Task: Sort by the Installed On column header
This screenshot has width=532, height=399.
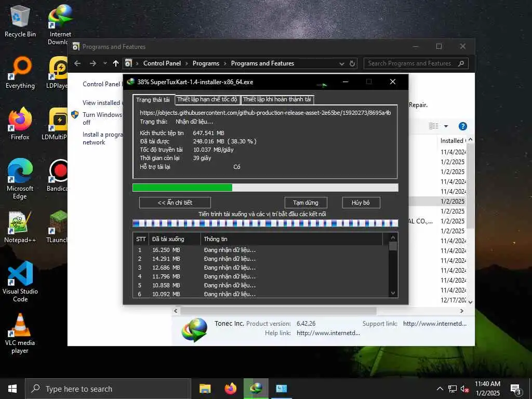Action: (451, 141)
